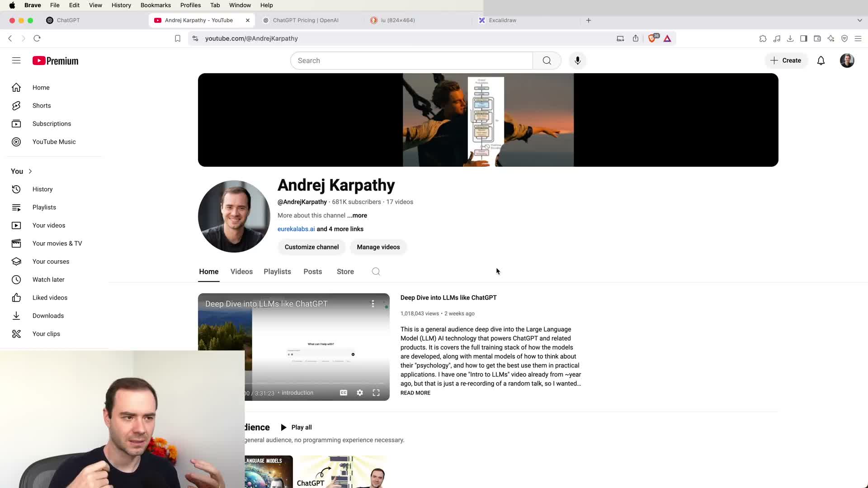Switch to the Videos tab

(241, 272)
